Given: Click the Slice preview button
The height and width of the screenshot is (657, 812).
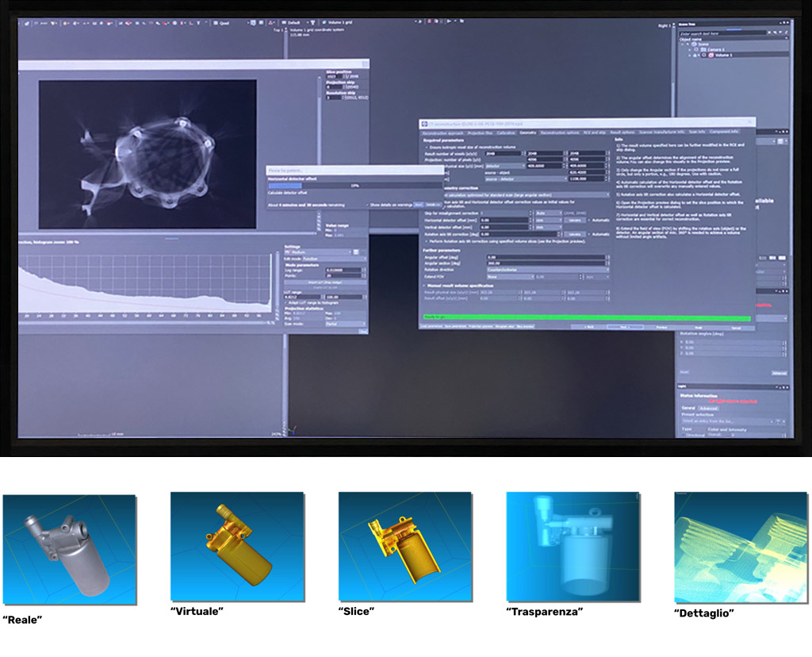Looking at the screenshot, I should click(525, 326).
